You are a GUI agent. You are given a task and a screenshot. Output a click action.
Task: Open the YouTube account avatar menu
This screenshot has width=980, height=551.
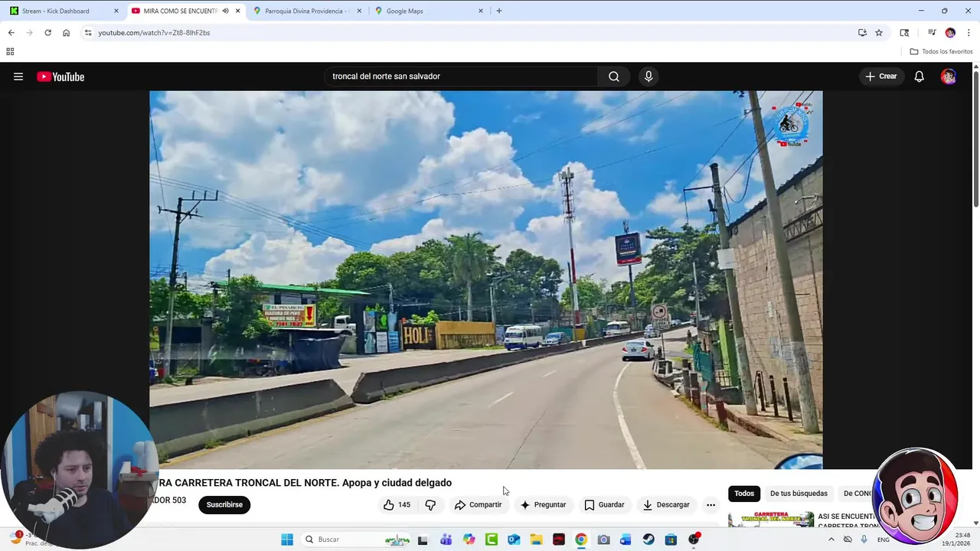tap(949, 77)
